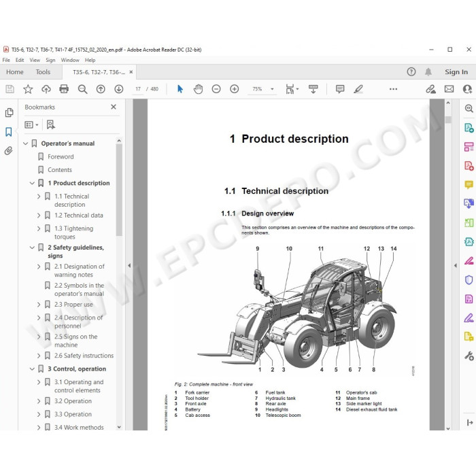Collapse the Operator's manual bookmark
The height and width of the screenshot is (476, 476).
pos(26,143)
